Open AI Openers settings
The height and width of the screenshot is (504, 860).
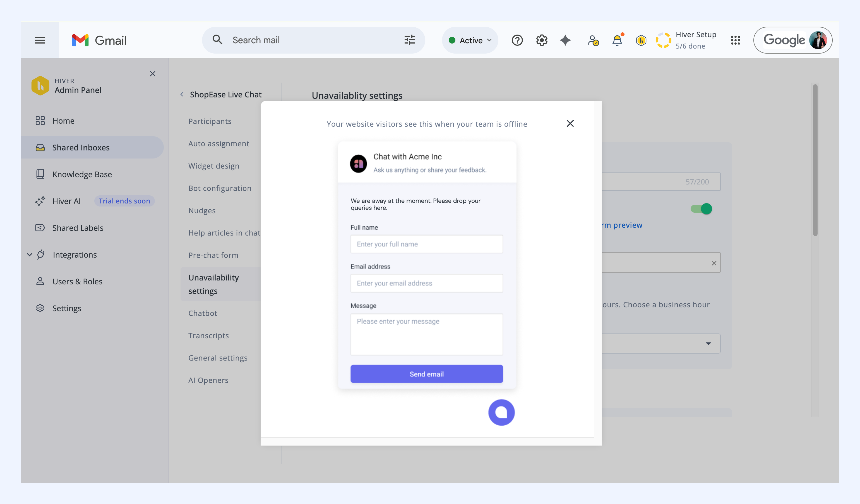pyautogui.click(x=208, y=380)
